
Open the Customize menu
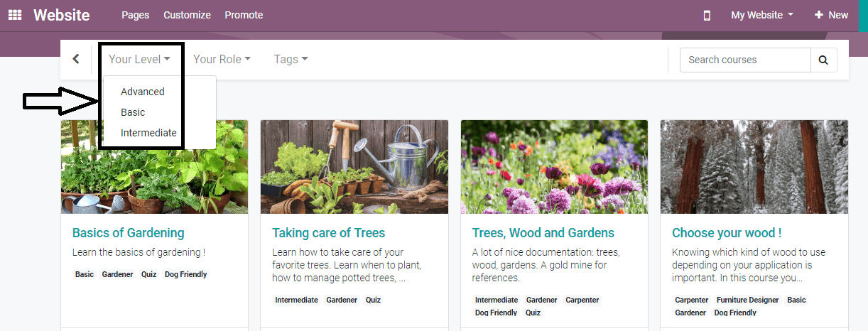point(187,15)
